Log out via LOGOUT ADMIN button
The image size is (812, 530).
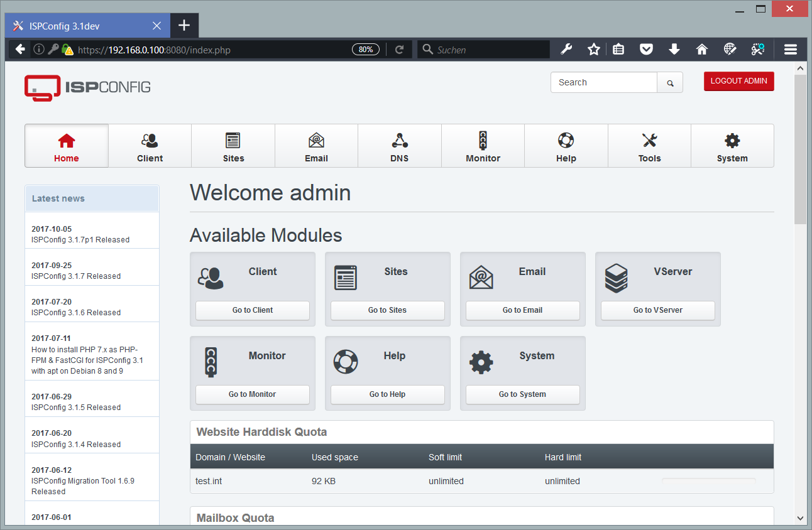point(739,81)
